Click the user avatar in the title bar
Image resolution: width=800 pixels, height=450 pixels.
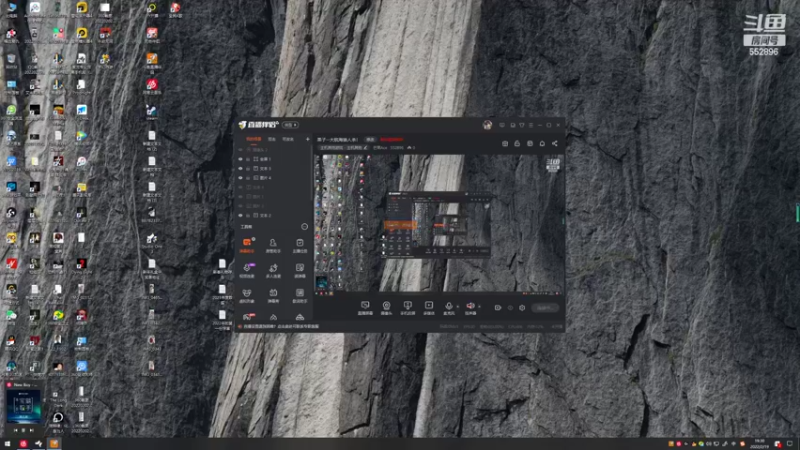[x=487, y=125]
